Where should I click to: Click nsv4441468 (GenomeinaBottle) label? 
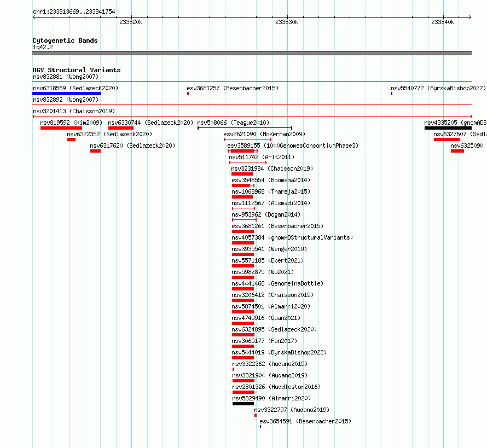277,283
